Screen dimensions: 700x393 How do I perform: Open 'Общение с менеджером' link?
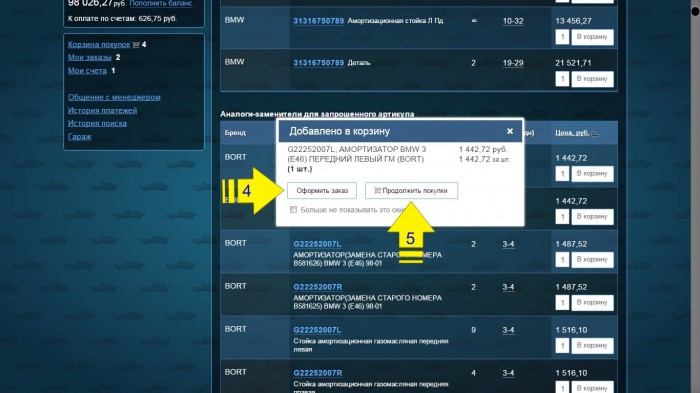[x=114, y=97]
